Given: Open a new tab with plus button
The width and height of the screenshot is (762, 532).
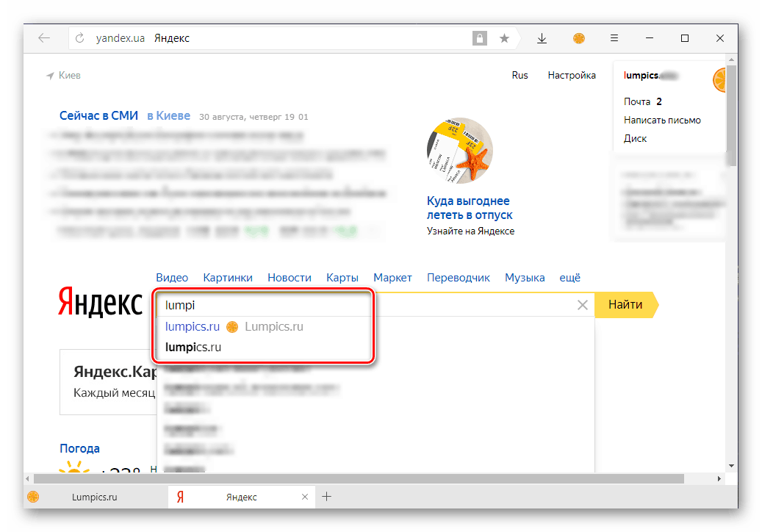Looking at the screenshot, I should [327, 497].
